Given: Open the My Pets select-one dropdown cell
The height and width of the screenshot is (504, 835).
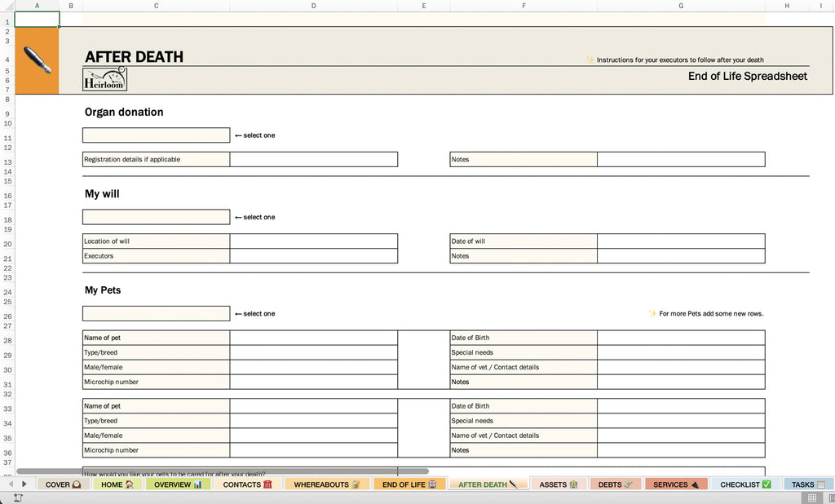Looking at the screenshot, I should pos(155,313).
